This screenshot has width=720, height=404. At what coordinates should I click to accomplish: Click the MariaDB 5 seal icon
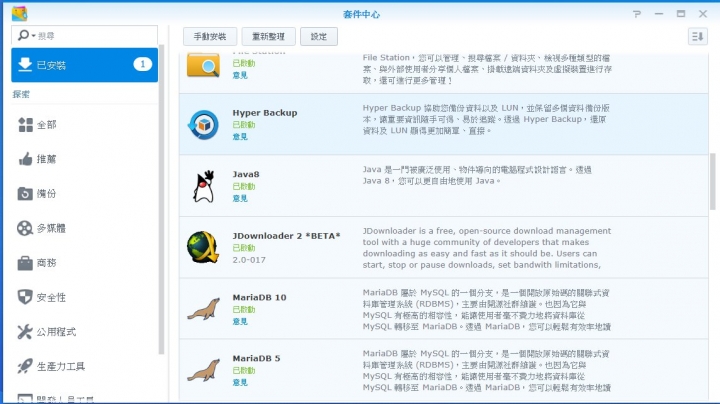[203, 370]
